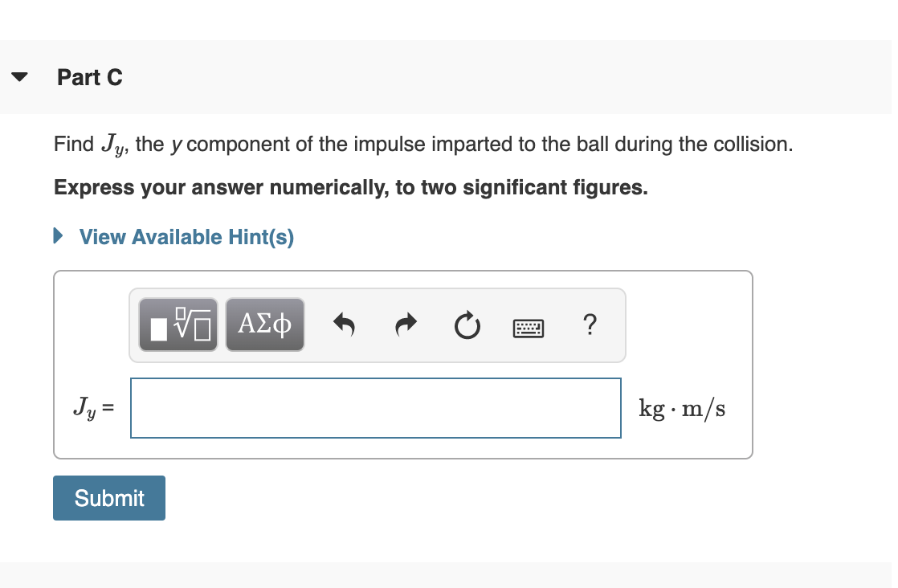898x588 pixels.
Task: Open available hints for Part C
Action: (x=186, y=237)
